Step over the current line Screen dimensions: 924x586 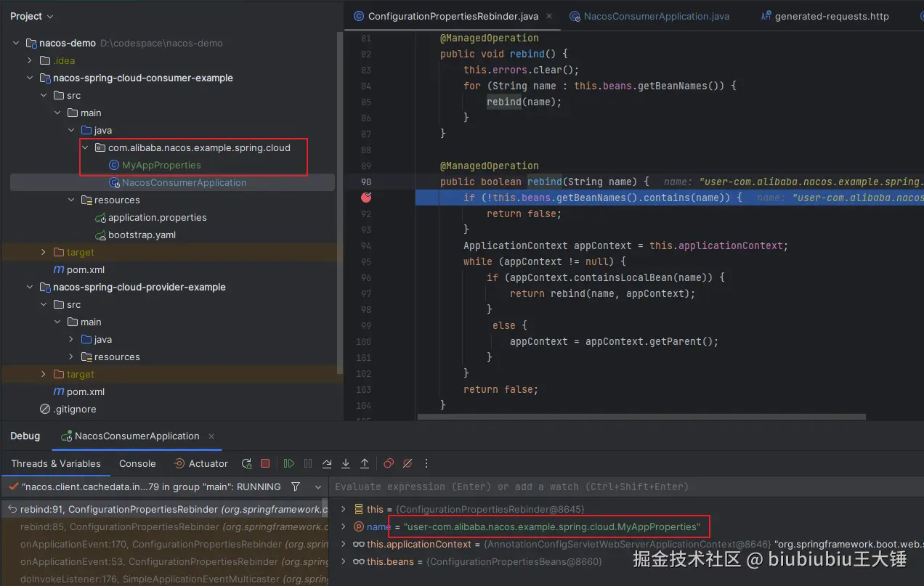point(327,463)
